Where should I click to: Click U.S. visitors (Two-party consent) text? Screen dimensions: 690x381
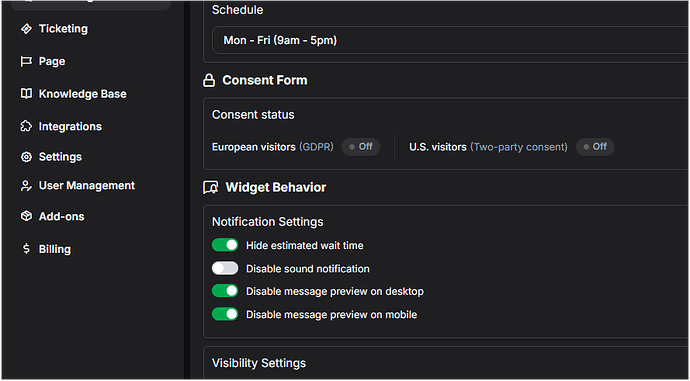point(488,147)
